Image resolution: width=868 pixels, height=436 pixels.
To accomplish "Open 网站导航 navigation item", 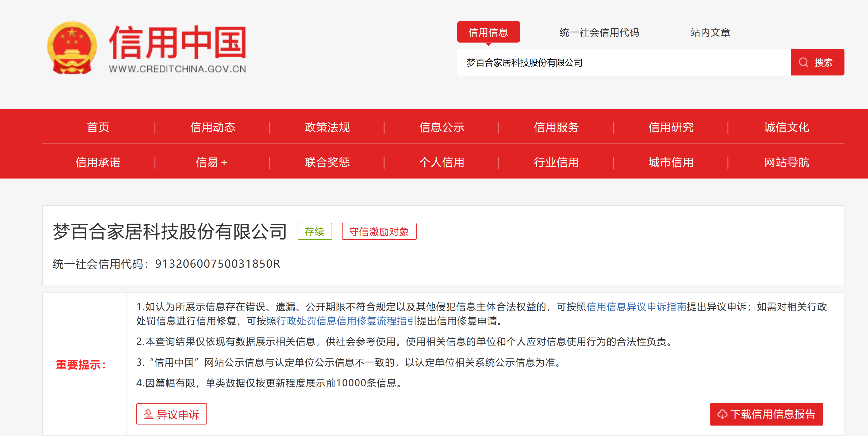I will (x=786, y=162).
